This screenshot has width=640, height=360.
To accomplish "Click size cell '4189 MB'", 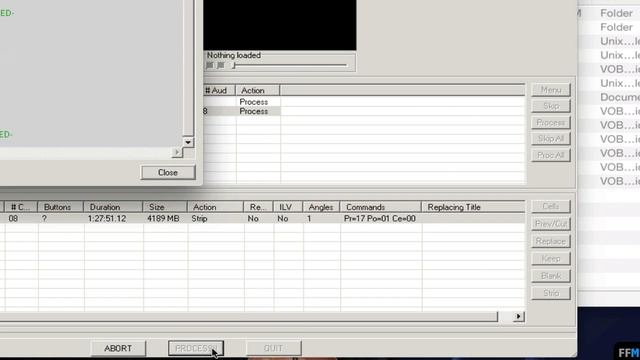I will pyautogui.click(x=163, y=218).
